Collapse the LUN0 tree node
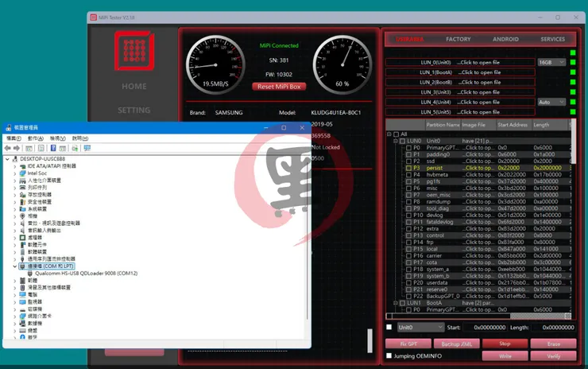The image size is (588, 369). [395, 141]
